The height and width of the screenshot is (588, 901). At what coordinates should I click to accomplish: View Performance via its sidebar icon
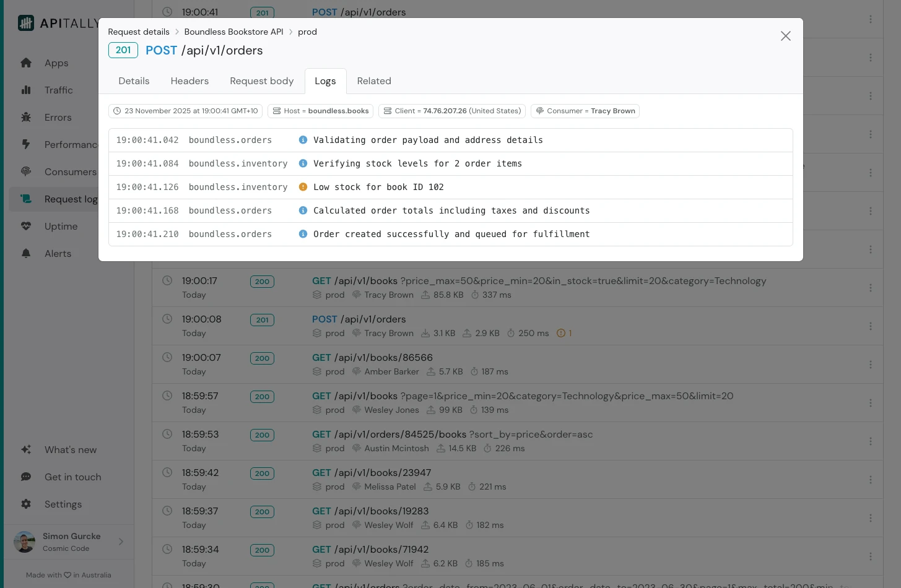26,144
